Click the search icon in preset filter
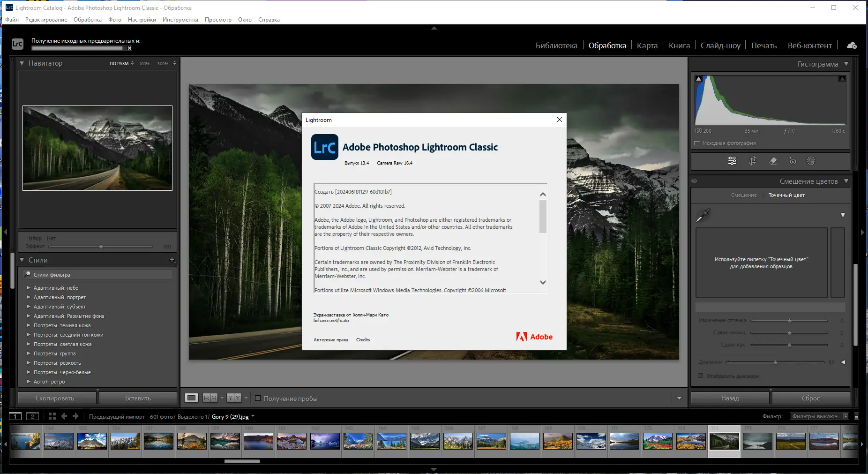 (x=28, y=274)
